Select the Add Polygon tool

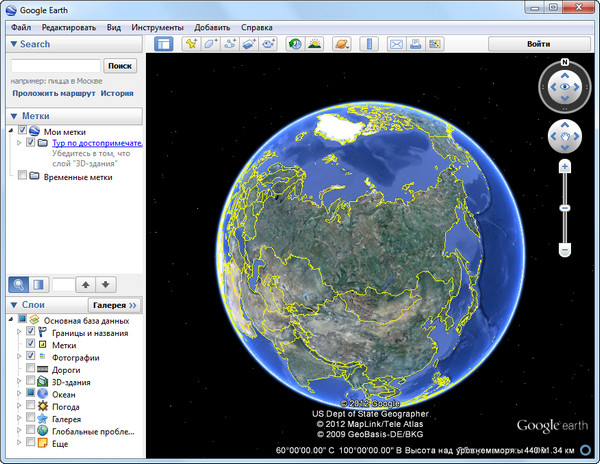tap(211, 44)
